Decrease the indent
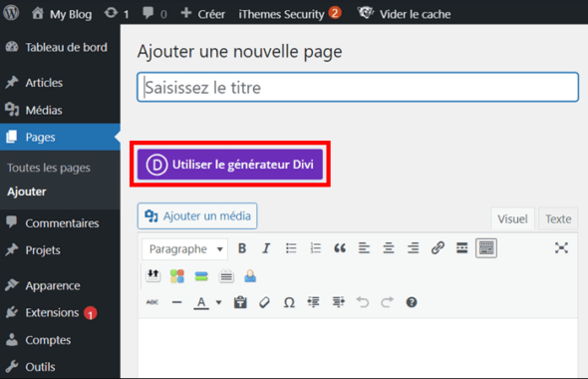Image resolution: width=588 pixels, height=379 pixels. [x=314, y=302]
